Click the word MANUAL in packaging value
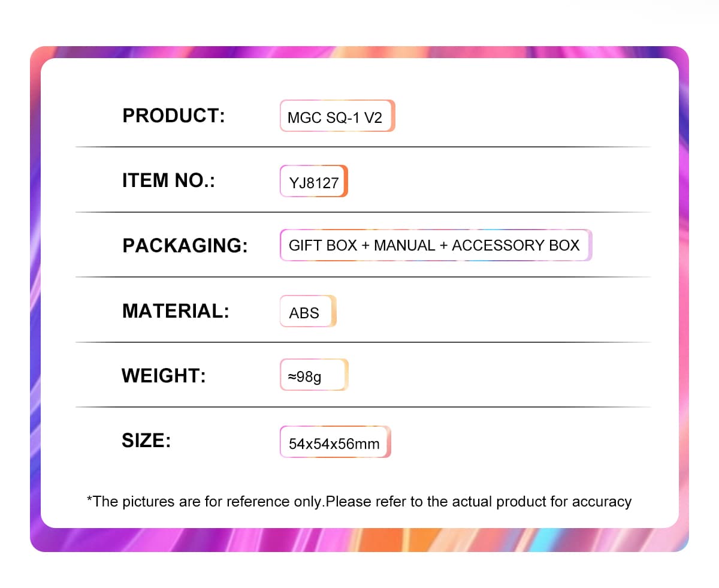The height and width of the screenshot is (588, 719). [404, 245]
